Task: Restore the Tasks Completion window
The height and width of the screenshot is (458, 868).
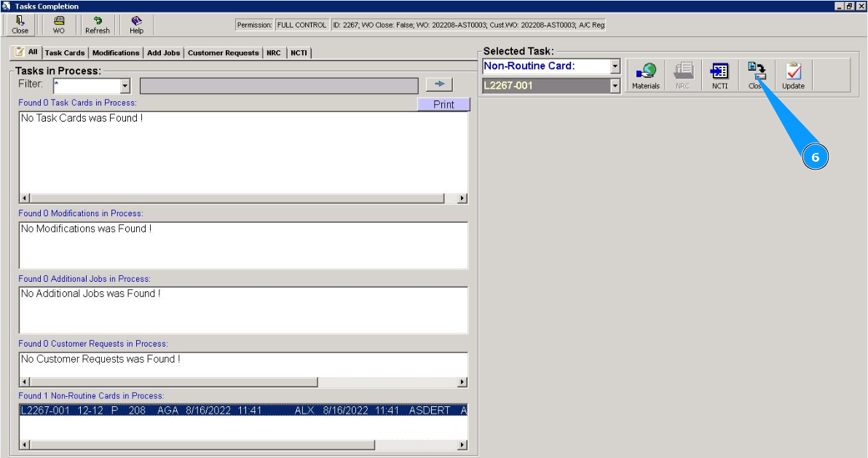Action: click(x=850, y=6)
